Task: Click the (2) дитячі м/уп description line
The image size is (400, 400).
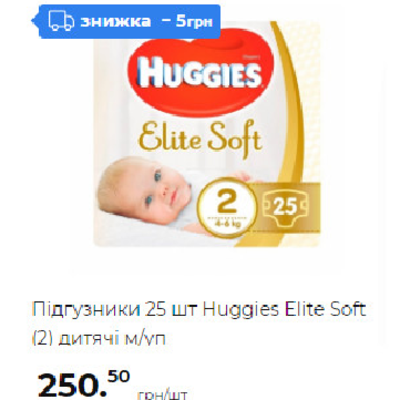Action: coord(99,339)
